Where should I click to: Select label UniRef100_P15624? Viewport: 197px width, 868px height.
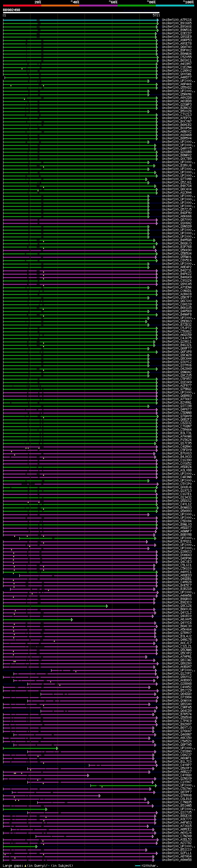[177, 440]
